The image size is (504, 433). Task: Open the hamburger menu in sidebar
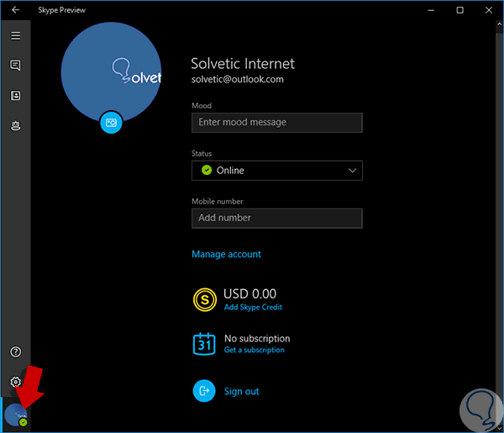click(x=15, y=35)
